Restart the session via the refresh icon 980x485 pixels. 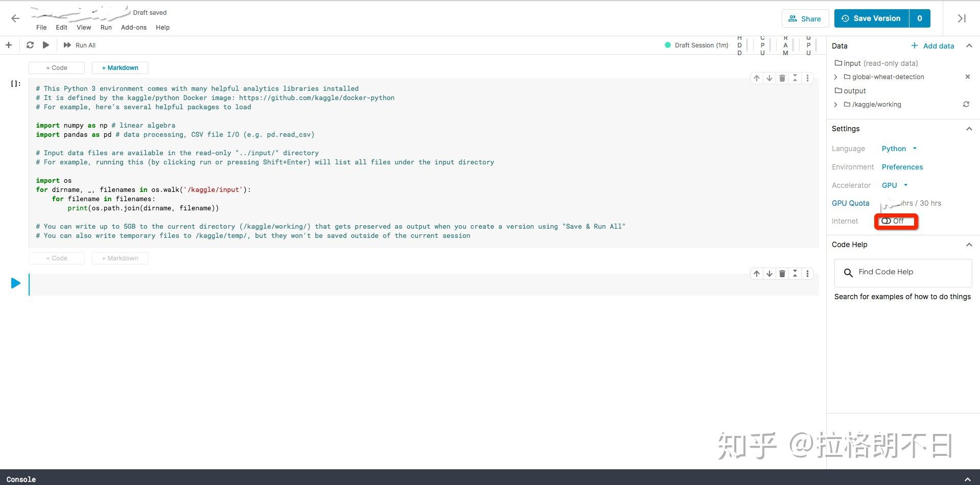click(x=30, y=45)
